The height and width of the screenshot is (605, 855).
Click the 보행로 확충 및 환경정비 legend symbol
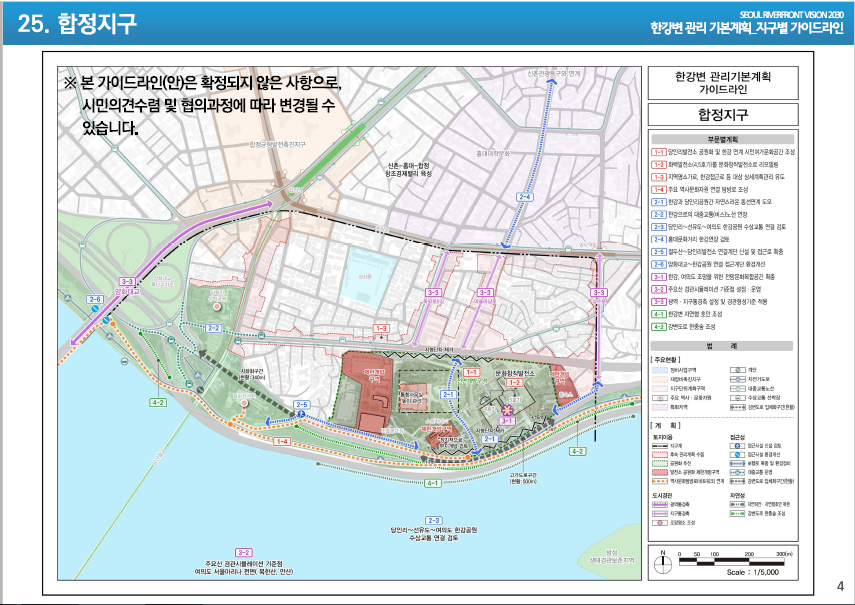point(737,463)
